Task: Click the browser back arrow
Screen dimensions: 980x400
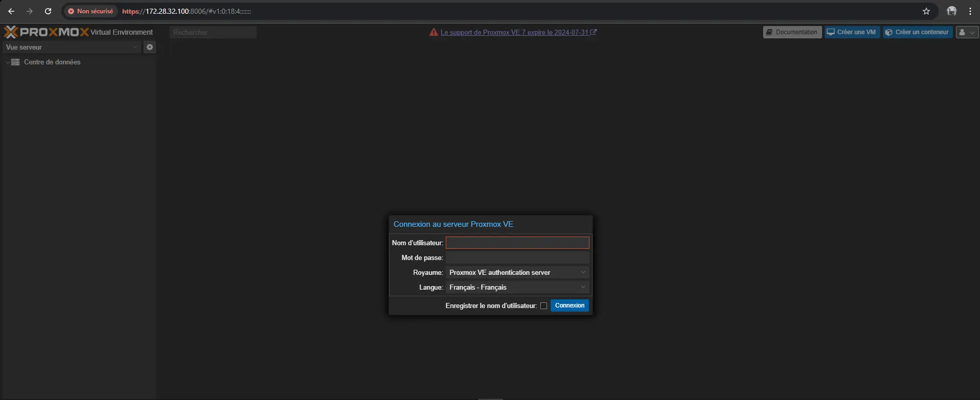Action: pos(11,11)
